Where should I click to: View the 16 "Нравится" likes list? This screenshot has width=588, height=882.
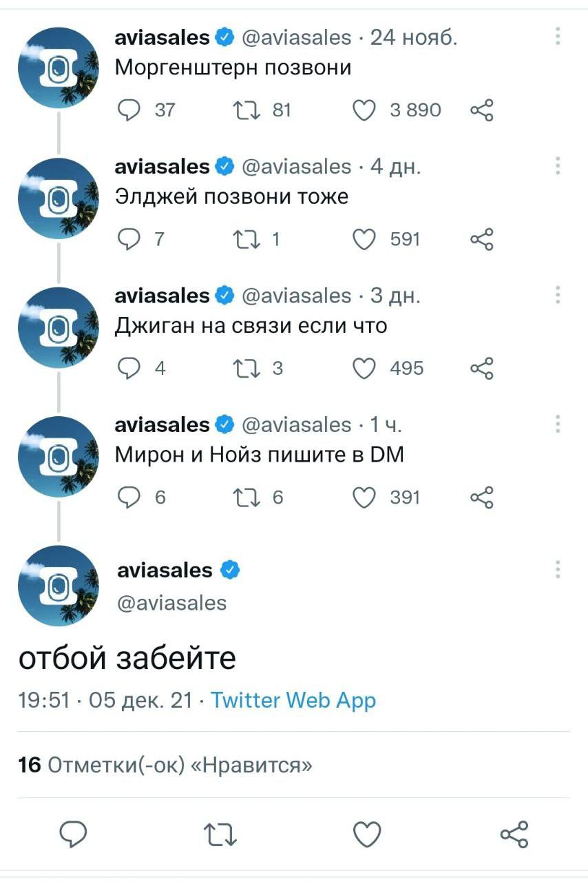165,765
